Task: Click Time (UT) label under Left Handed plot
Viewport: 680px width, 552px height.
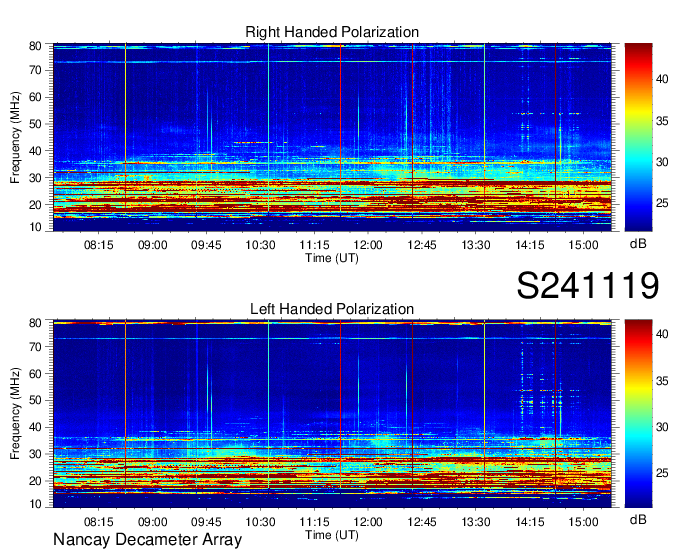Action: coord(332,535)
